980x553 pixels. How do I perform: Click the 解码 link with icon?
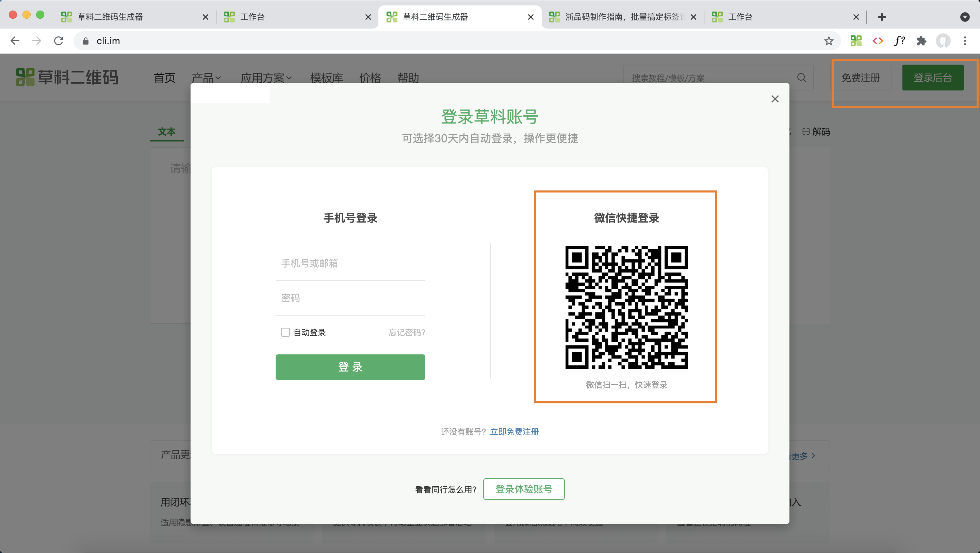pyautogui.click(x=816, y=132)
